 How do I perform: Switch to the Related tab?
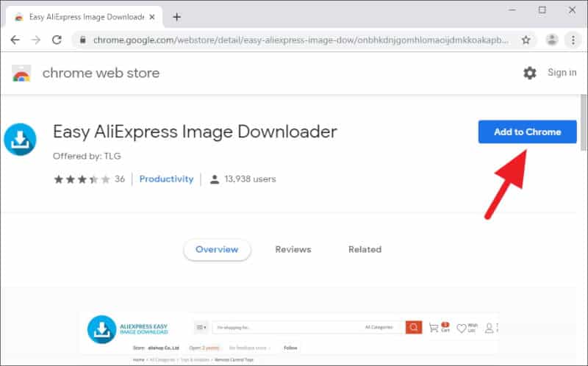tap(365, 249)
